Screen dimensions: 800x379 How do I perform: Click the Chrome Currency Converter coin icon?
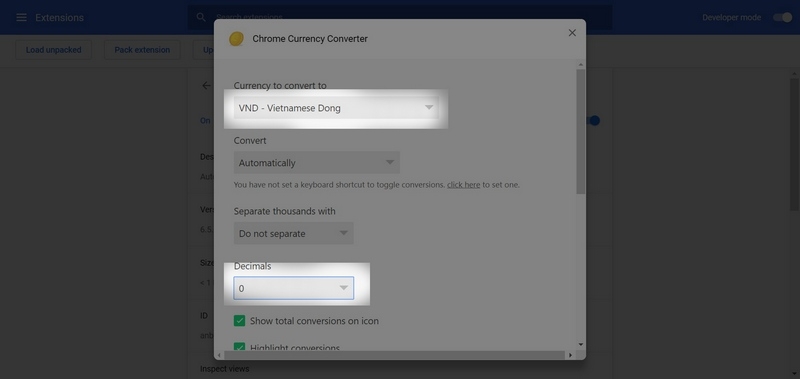pyautogui.click(x=236, y=39)
